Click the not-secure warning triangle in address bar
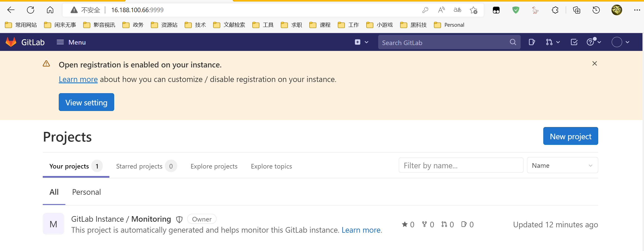Viewport: 644px width, 251px height. coord(74,10)
